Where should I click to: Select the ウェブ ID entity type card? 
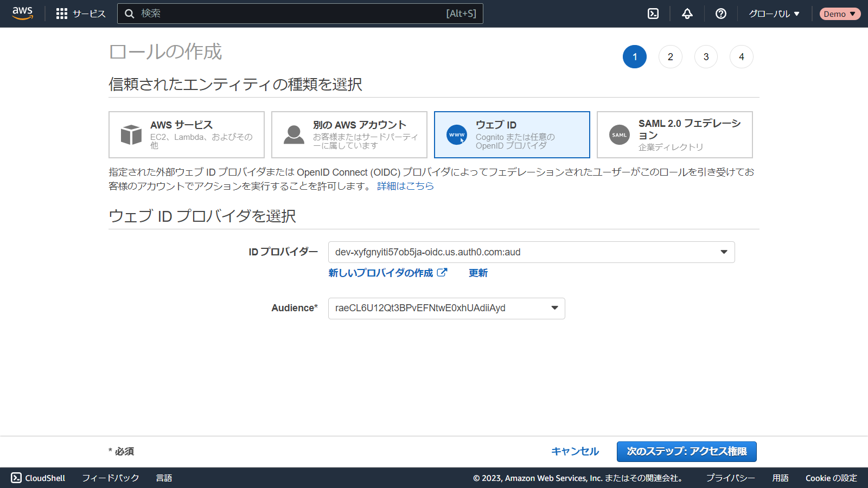pyautogui.click(x=512, y=134)
